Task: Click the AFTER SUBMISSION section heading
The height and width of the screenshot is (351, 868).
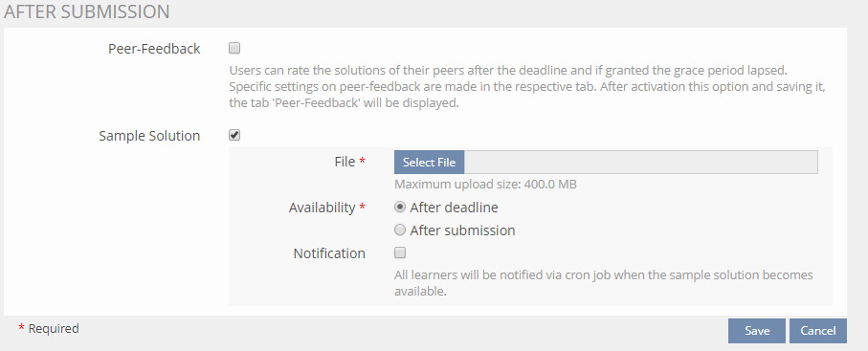Action: tap(87, 11)
